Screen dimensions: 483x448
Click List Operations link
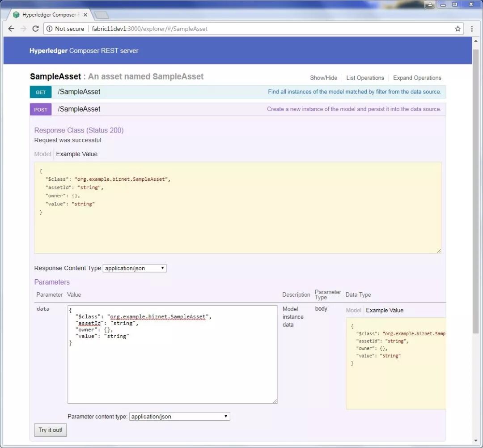365,78
